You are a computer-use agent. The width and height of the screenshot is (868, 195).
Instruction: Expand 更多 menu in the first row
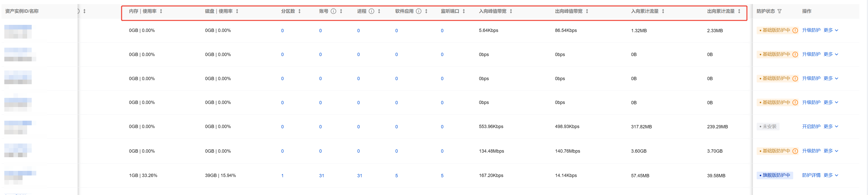point(831,30)
